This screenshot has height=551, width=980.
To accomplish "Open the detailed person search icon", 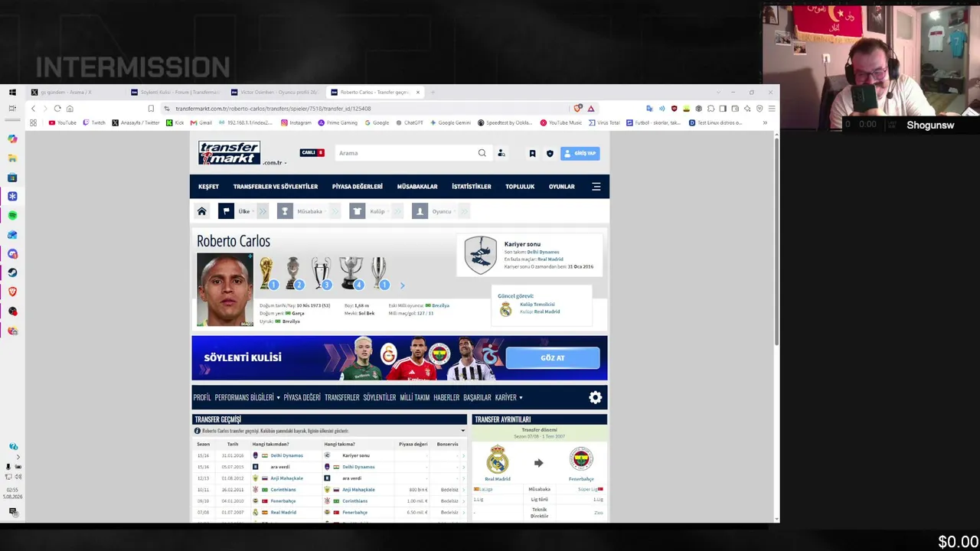I will pos(501,153).
